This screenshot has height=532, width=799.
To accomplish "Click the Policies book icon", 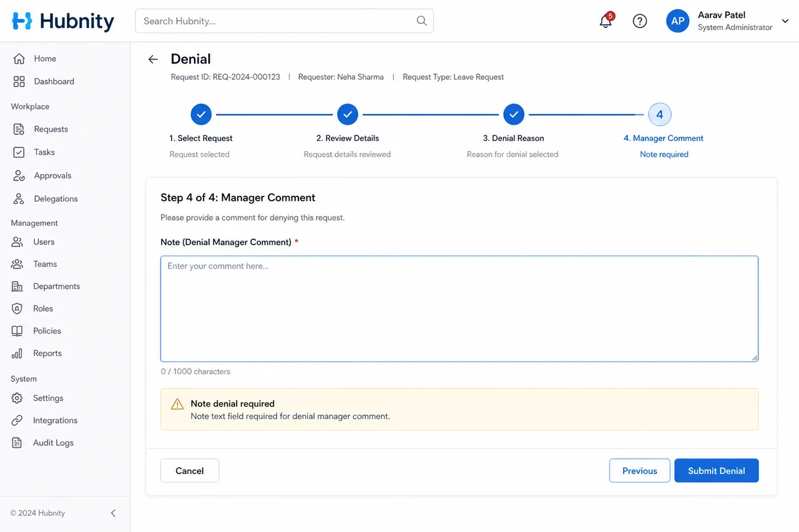I will tap(17, 331).
